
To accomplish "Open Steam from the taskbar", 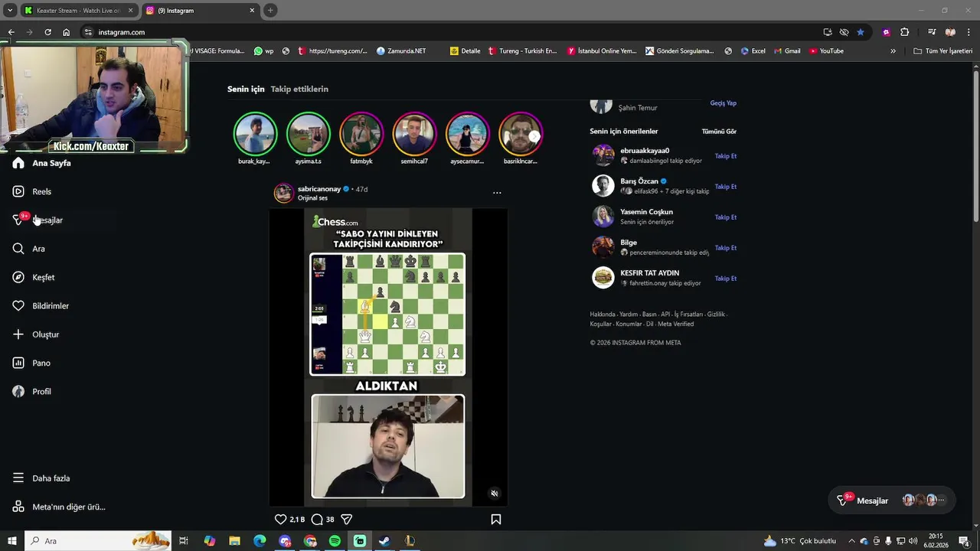I will click(x=384, y=541).
